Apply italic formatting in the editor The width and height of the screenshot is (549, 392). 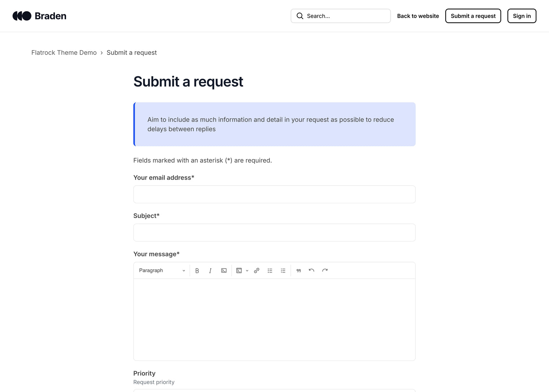click(x=210, y=270)
